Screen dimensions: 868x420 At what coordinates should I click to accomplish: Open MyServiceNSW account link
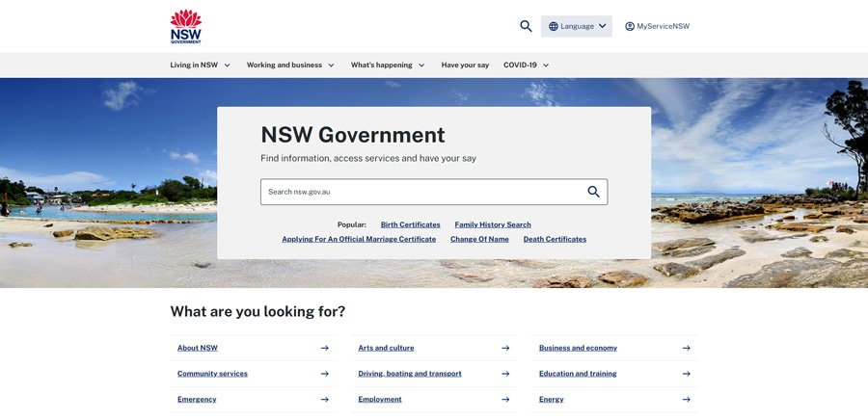657,26
